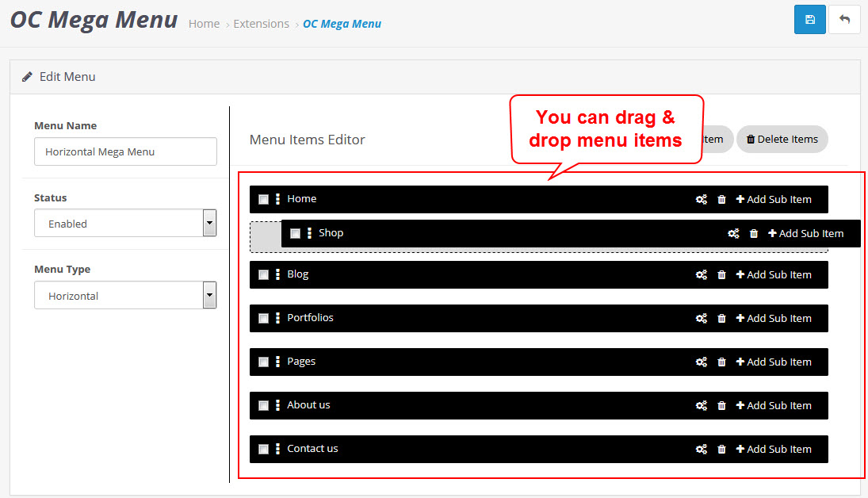Click the Menu Items Editor heading
This screenshot has height=498, width=868.
pos(308,140)
